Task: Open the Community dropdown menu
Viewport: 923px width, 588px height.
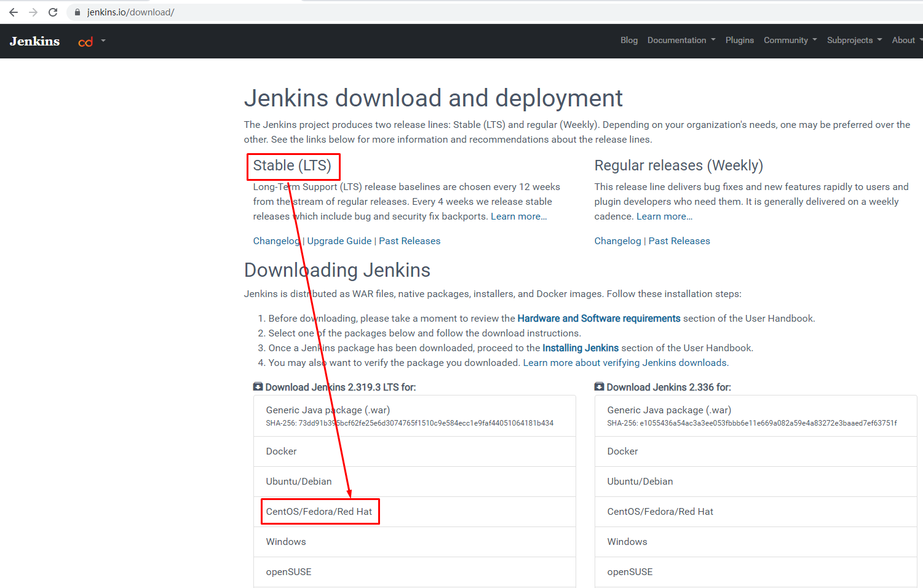Action: (x=790, y=40)
